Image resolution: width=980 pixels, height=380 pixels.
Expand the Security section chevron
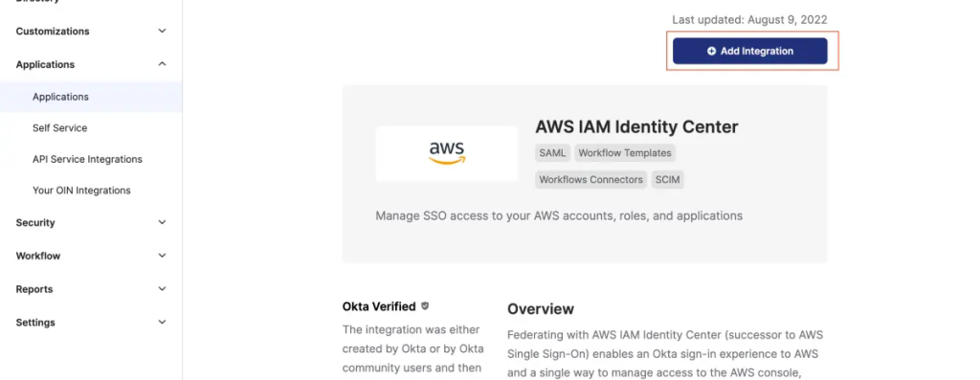[x=162, y=222]
